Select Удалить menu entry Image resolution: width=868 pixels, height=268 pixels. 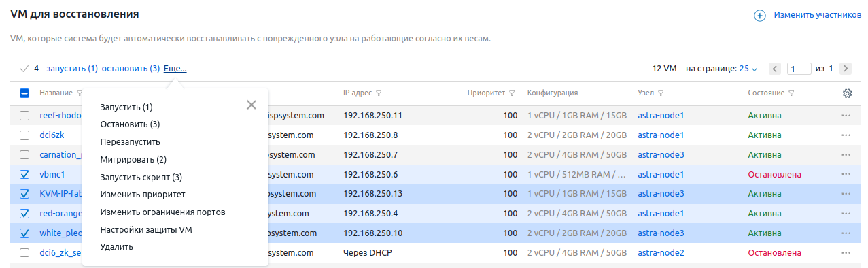point(116,247)
